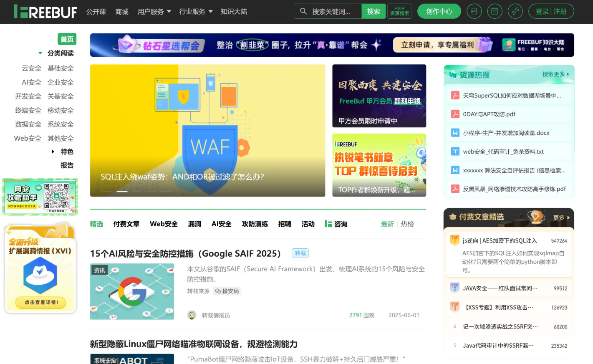Expand the 特色 sidebar section
593x364 pixels.
coord(53,152)
